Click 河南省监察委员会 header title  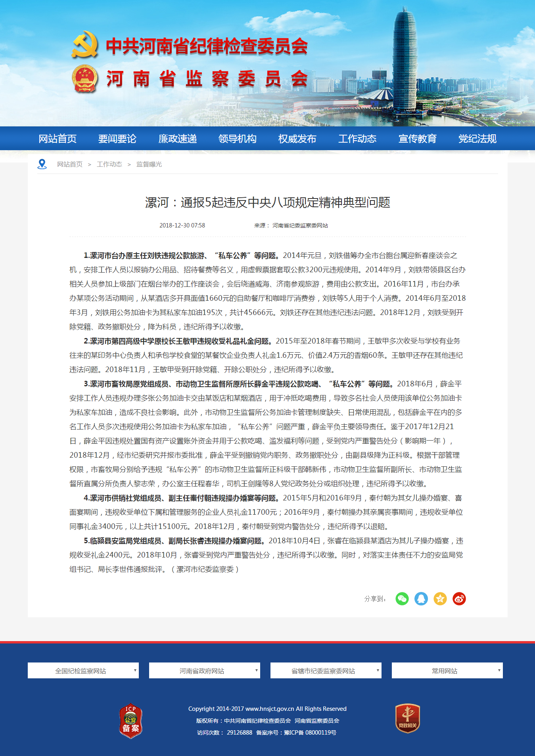point(207,79)
